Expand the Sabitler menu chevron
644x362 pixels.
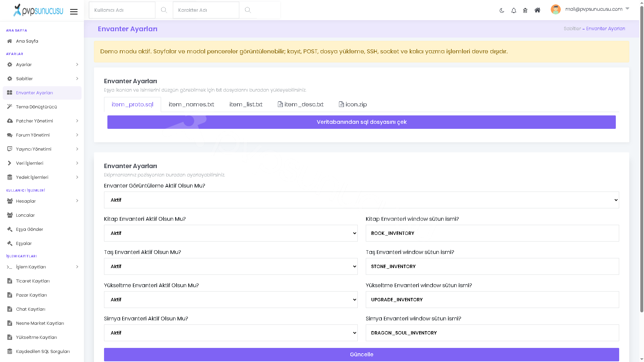77,79
